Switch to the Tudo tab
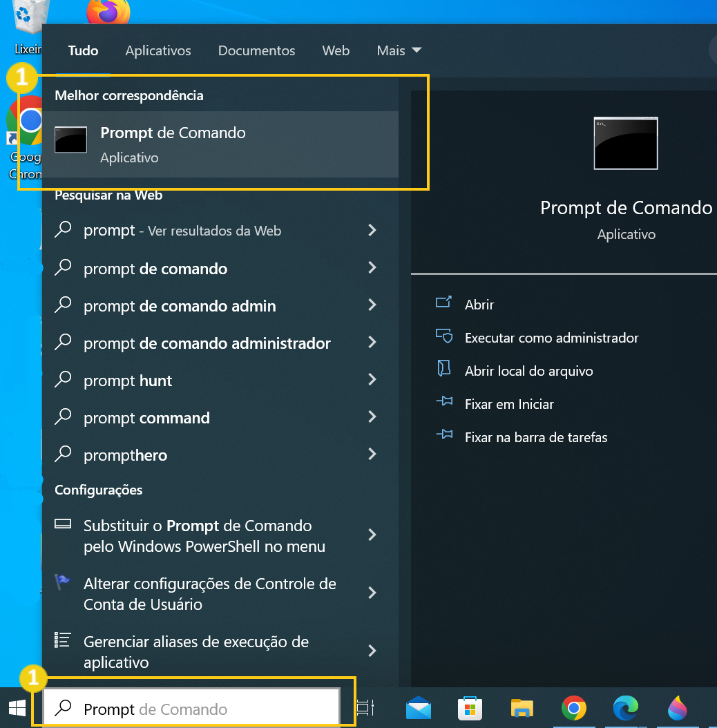The image size is (717, 728). pos(83,50)
